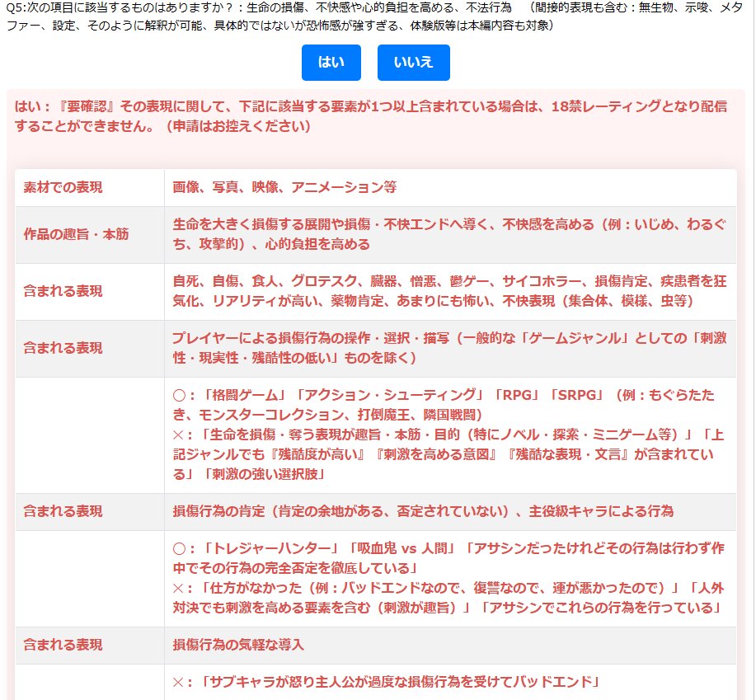Click the サブキャラが怒り主人公 bad-end example cell
The width and height of the screenshot is (756, 700).
click(384, 682)
